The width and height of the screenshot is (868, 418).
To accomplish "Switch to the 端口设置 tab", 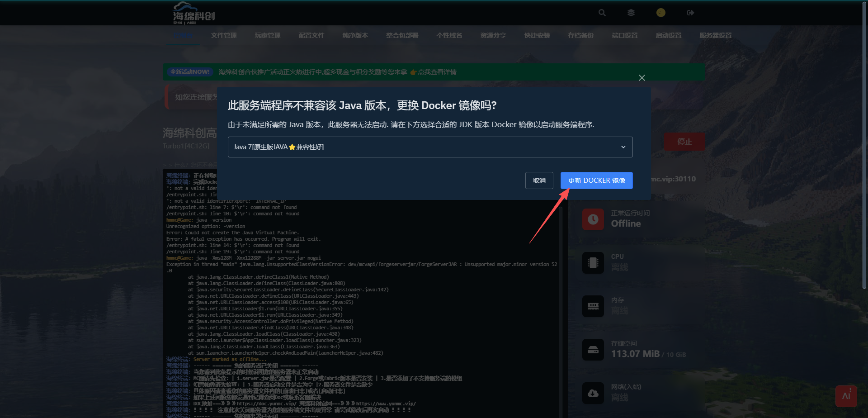I will pyautogui.click(x=624, y=35).
